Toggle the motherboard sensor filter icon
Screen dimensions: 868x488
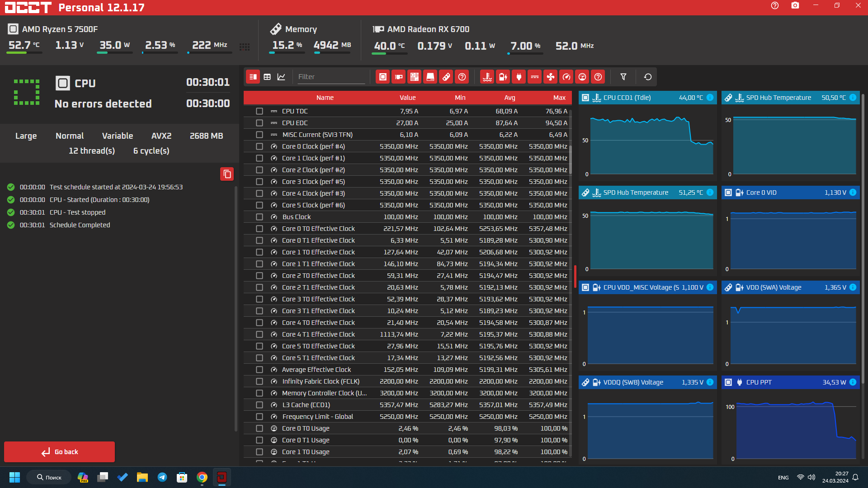[x=414, y=77]
